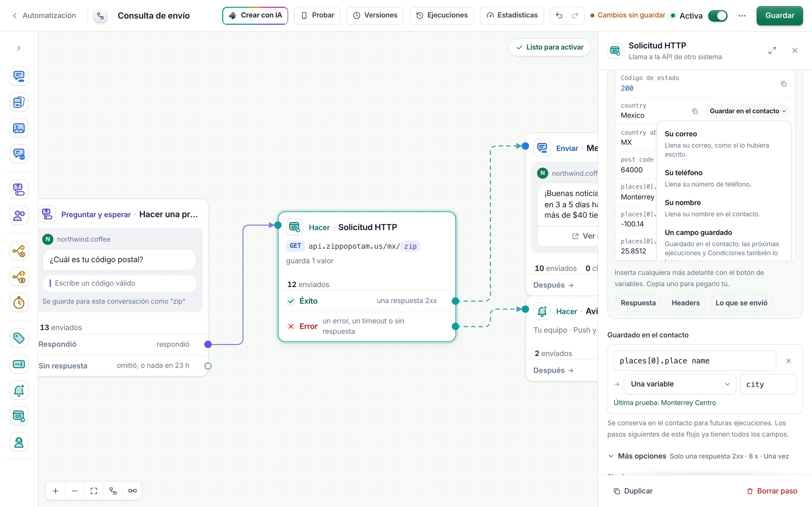The image size is (812, 507).
Task: Select the timer/wait step icon
Action: click(19, 303)
